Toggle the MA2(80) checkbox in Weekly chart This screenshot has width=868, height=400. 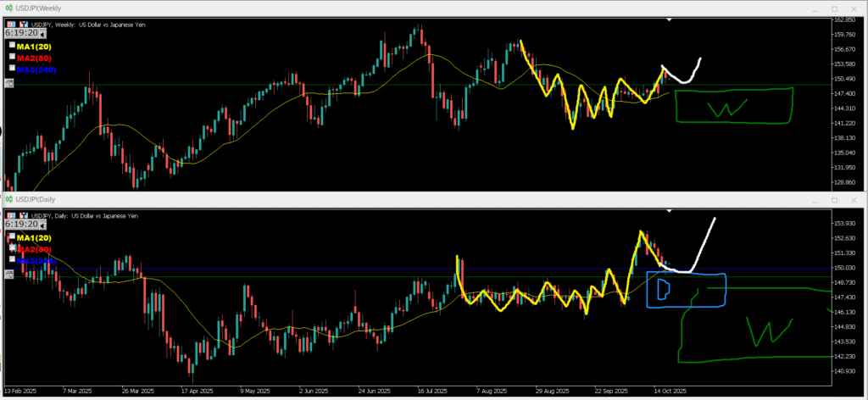12,56
